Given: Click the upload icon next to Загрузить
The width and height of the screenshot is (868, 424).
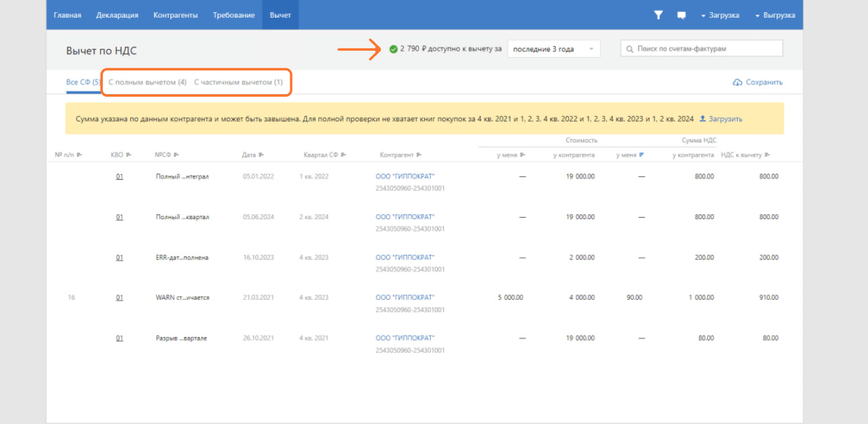Looking at the screenshot, I should coord(703,119).
